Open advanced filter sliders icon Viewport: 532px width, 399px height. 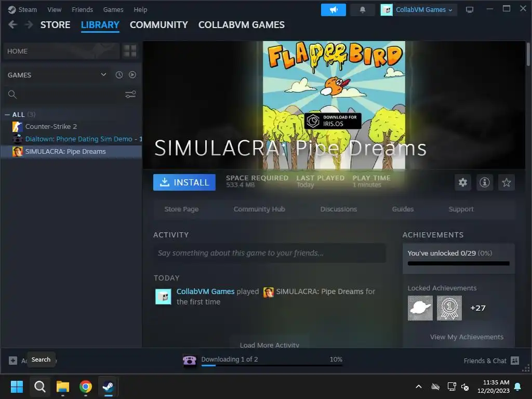click(130, 95)
